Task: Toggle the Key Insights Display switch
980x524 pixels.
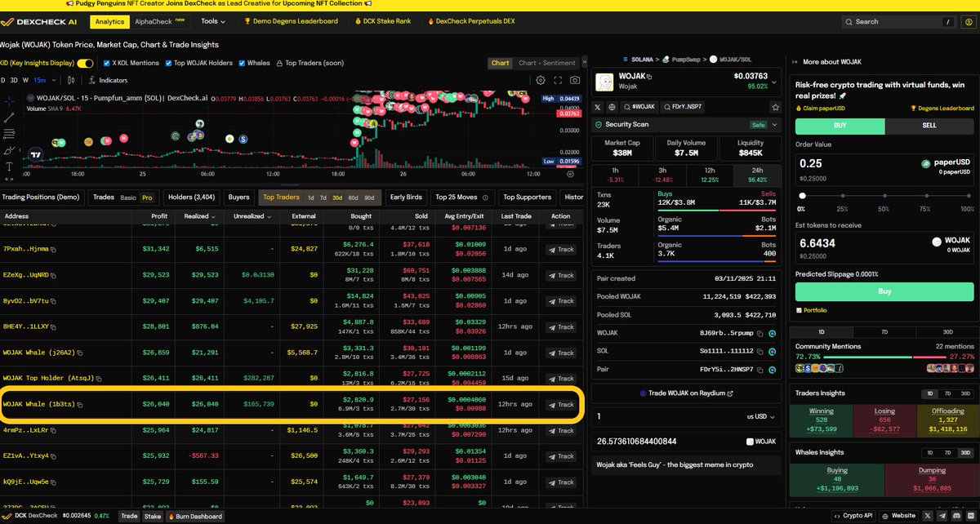Action: pyautogui.click(x=85, y=63)
